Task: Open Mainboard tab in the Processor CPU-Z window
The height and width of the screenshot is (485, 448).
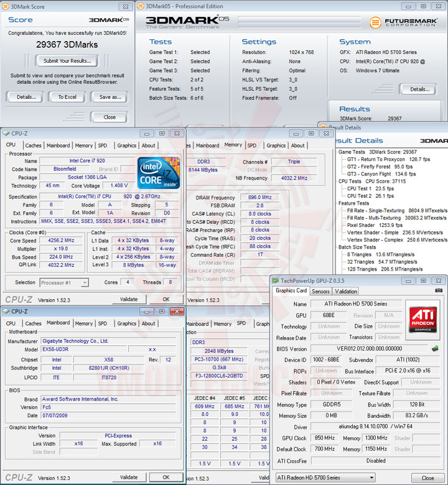Action: [x=58, y=145]
